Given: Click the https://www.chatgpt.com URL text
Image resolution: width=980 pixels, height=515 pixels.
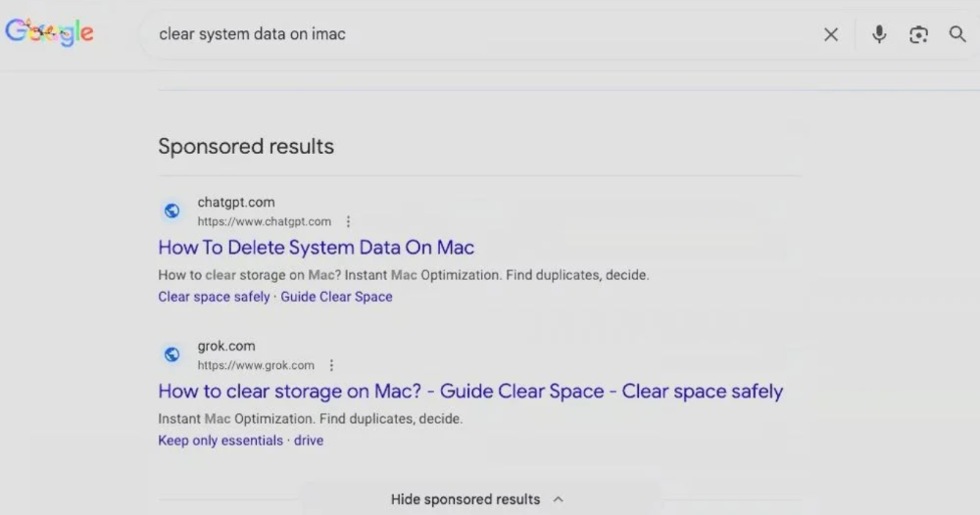Looking at the screenshot, I should (x=264, y=222).
